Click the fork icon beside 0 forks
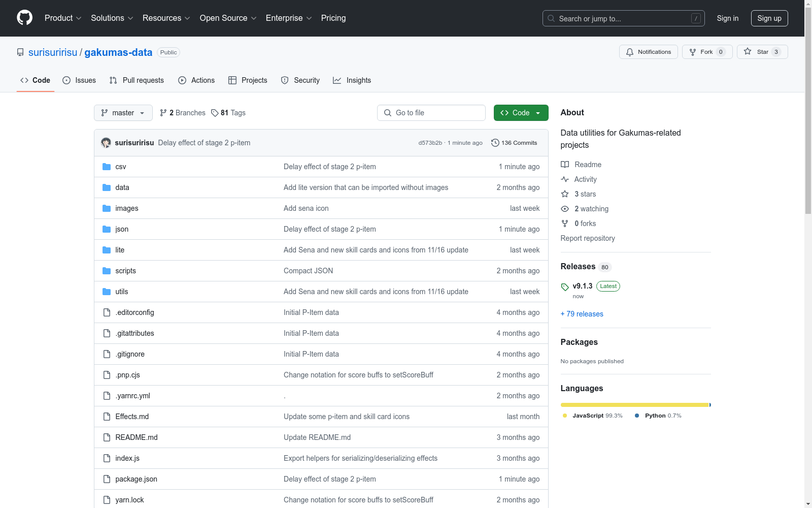 (x=565, y=224)
